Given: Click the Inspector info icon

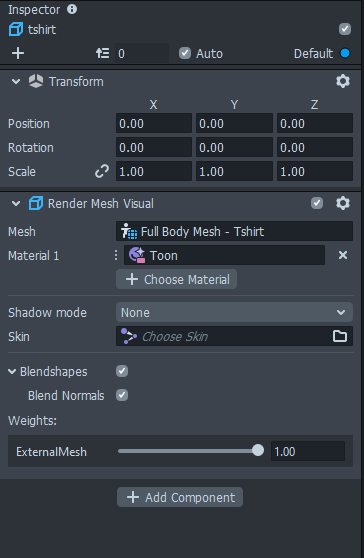Looking at the screenshot, I should 72,9.
